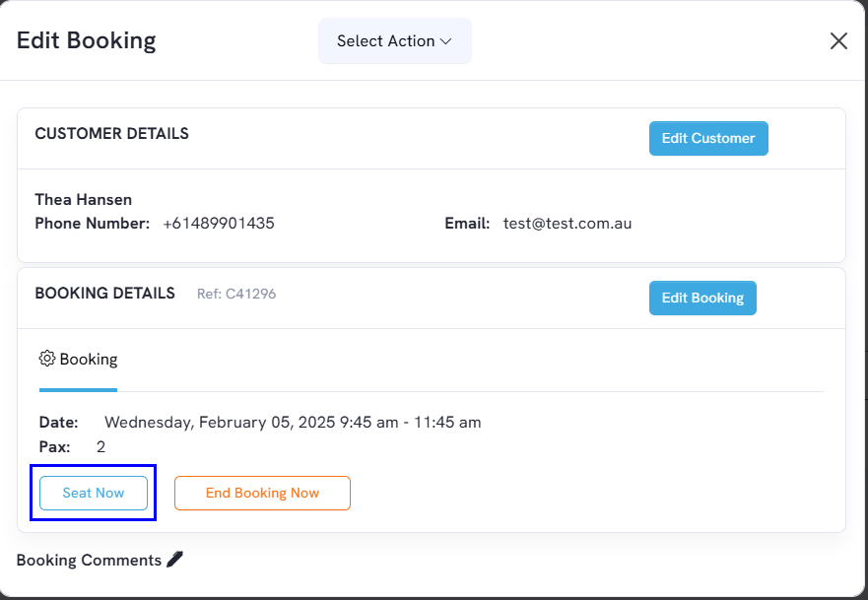Viewport: 868px width, 600px height.
Task: Click End Booking Now button
Action: (262, 493)
